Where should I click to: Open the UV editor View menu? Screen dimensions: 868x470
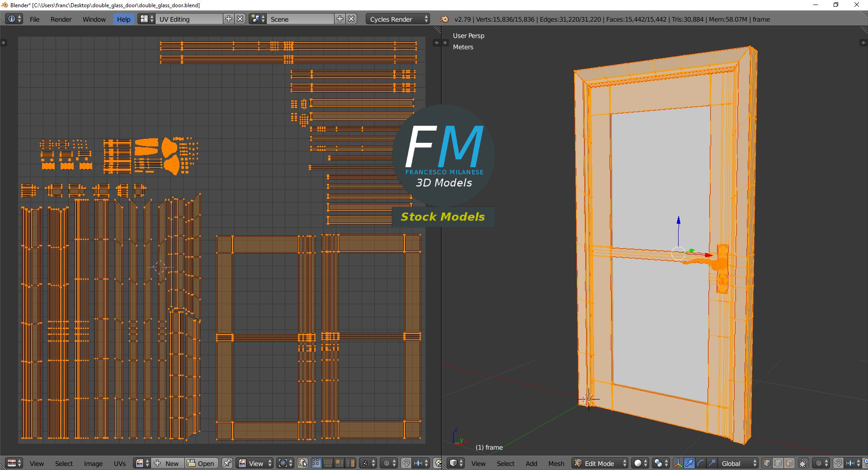tap(37, 463)
